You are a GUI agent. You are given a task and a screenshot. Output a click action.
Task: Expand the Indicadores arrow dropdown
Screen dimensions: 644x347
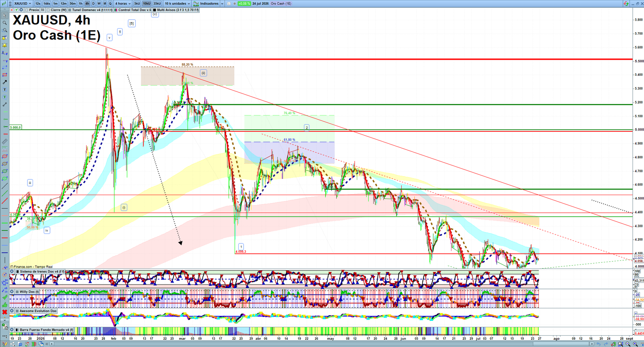222,4
